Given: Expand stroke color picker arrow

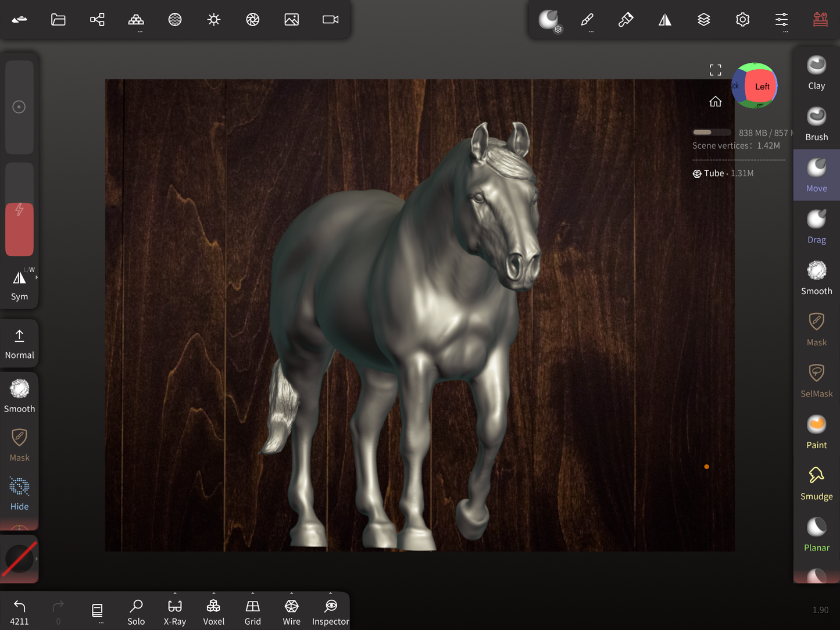Looking at the screenshot, I should 37,559.
